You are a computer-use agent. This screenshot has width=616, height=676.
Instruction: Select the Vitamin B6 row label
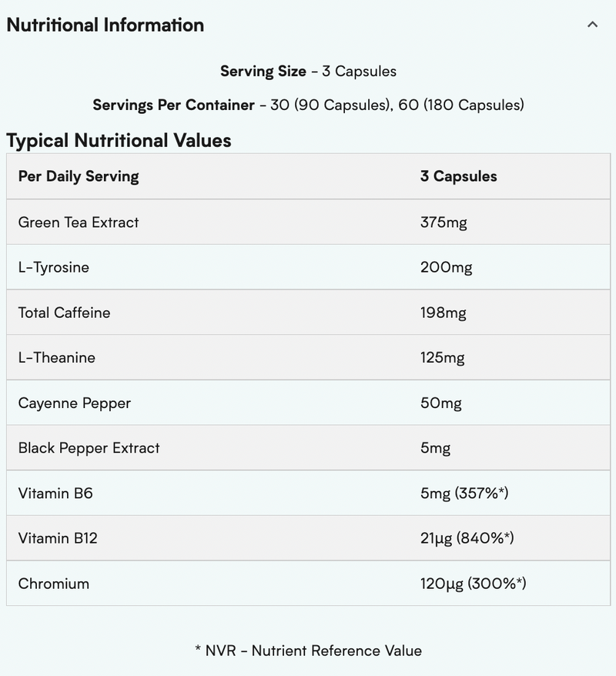tap(55, 494)
